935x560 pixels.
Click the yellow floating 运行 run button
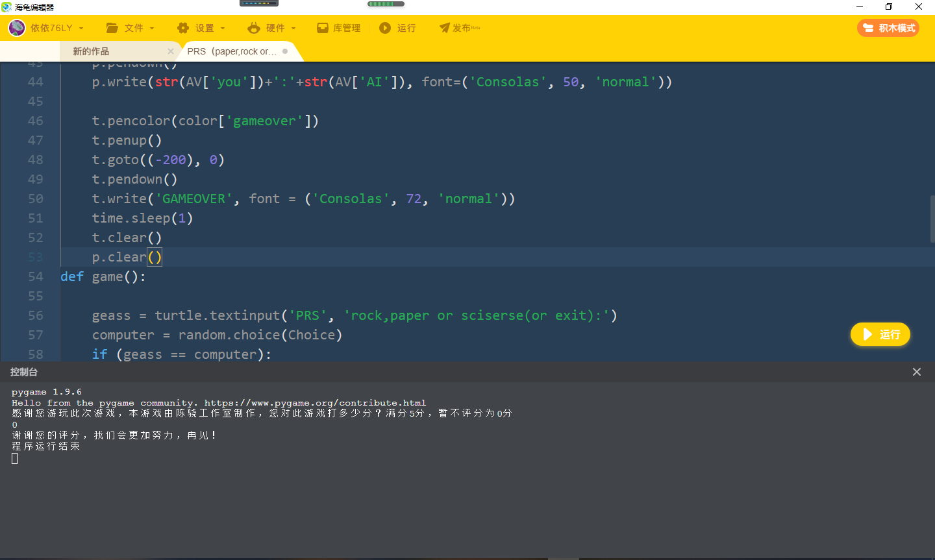pos(880,334)
